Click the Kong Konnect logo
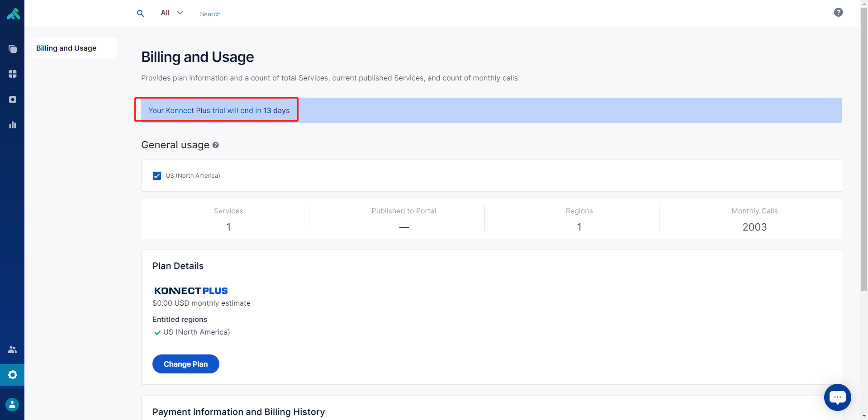 tap(13, 14)
